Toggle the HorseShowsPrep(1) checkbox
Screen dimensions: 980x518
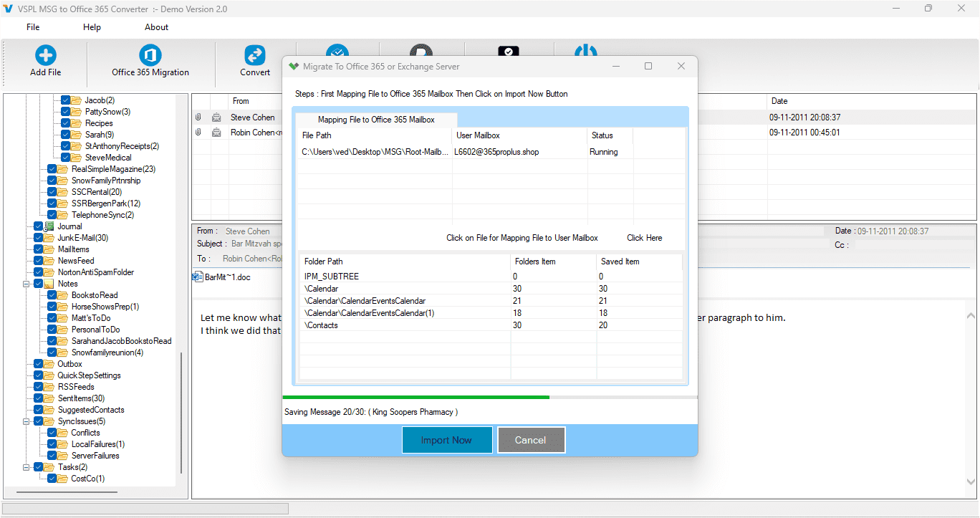point(52,307)
